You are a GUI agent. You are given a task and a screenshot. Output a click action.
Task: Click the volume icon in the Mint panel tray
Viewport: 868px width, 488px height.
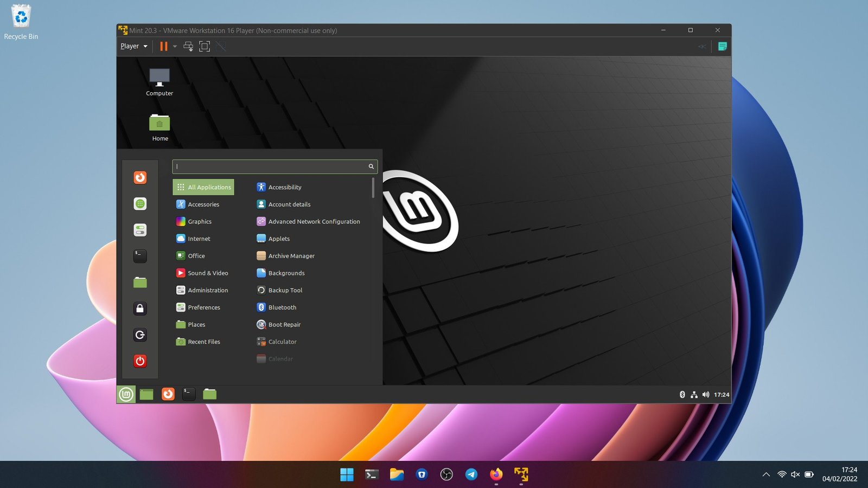706,395
